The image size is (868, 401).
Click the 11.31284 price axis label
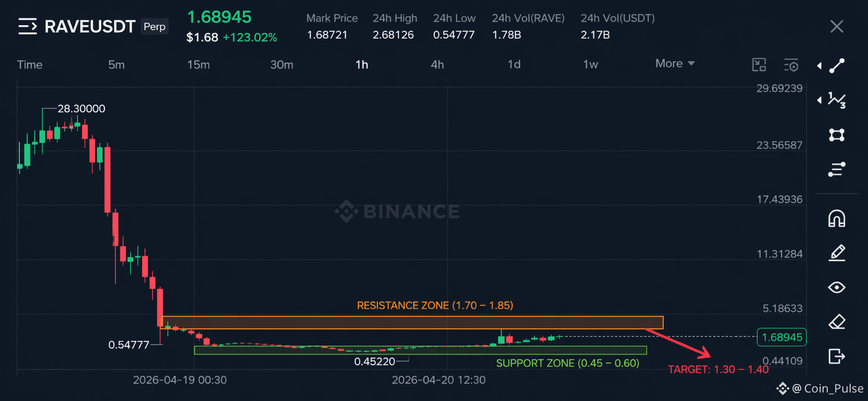(779, 254)
